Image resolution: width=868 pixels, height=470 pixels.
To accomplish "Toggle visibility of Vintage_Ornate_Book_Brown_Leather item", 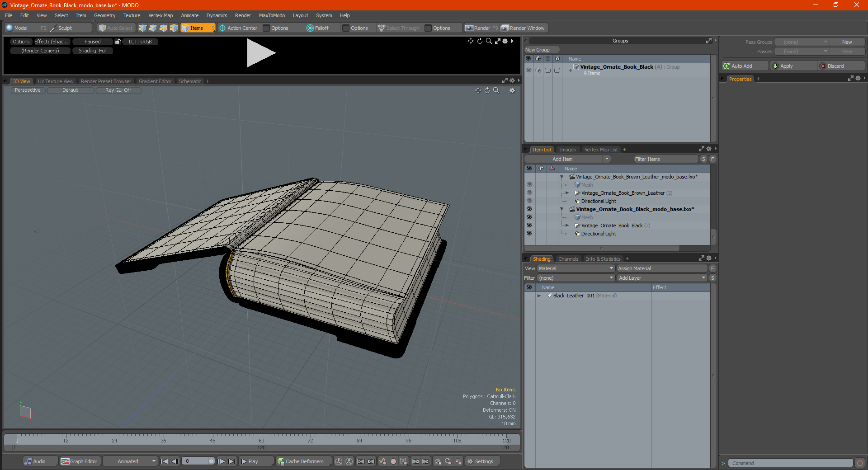I will tap(529, 193).
